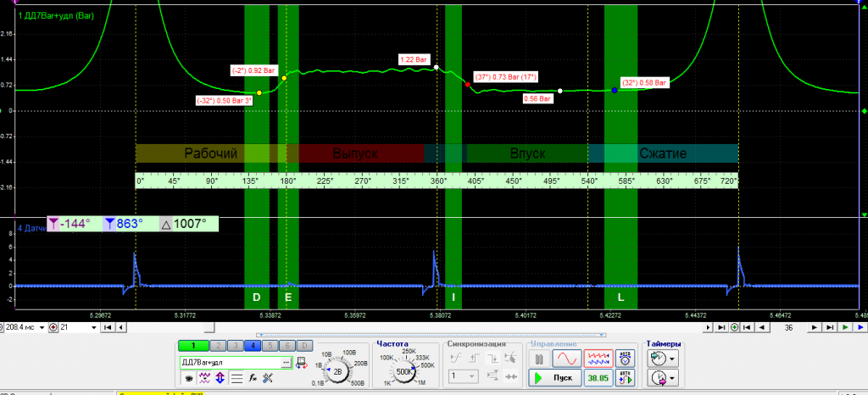Click the Впуск stroke phase label
This screenshot has width=868, height=395.
(527, 153)
